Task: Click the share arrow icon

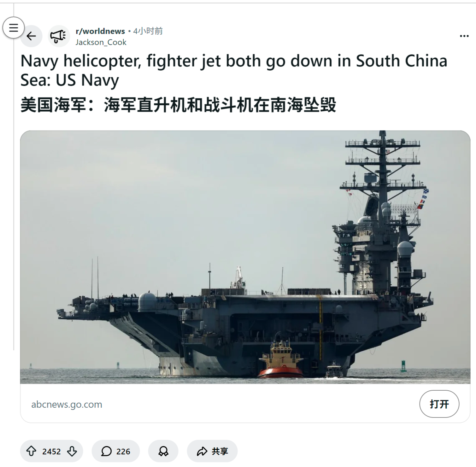Action: (202, 451)
